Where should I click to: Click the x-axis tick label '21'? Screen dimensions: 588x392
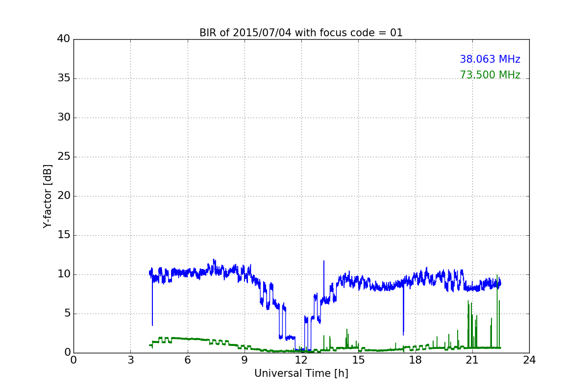(472, 360)
